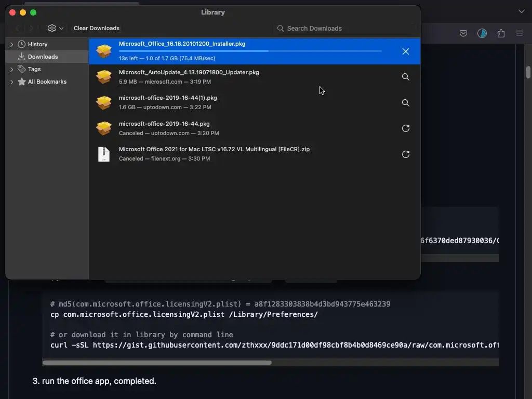
Task: Click the All Bookmarks star icon
Action: pyautogui.click(x=21, y=82)
